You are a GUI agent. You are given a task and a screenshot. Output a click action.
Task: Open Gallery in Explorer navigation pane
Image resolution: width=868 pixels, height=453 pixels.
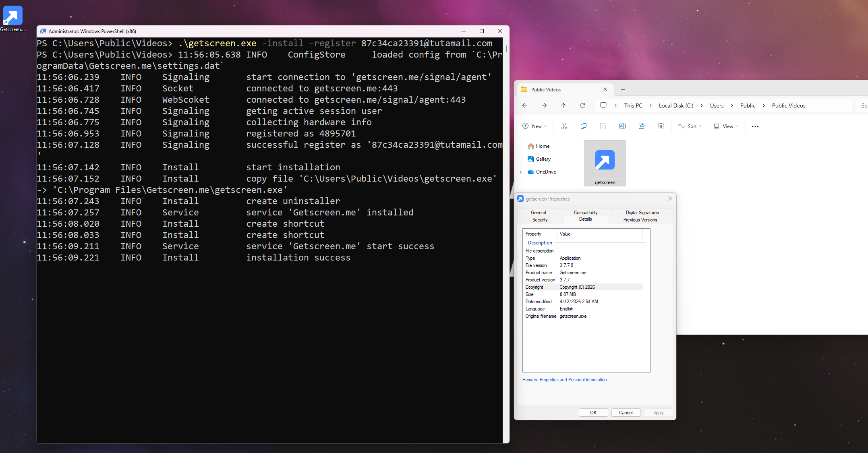click(543, 159)
